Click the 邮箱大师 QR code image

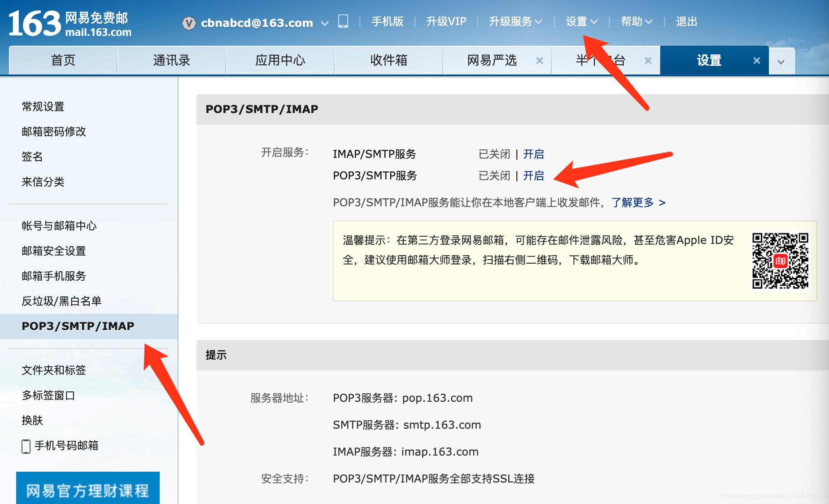[781, 261]
